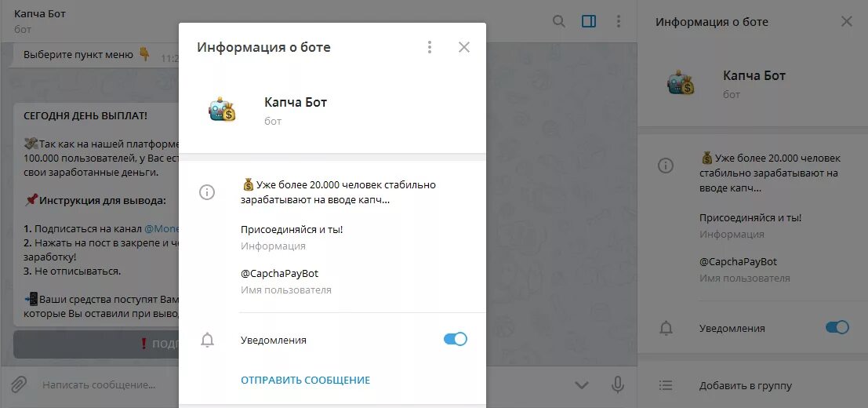868x408 pixels.
Task: Click the down chevron near message input
Action: click(581, 385)
